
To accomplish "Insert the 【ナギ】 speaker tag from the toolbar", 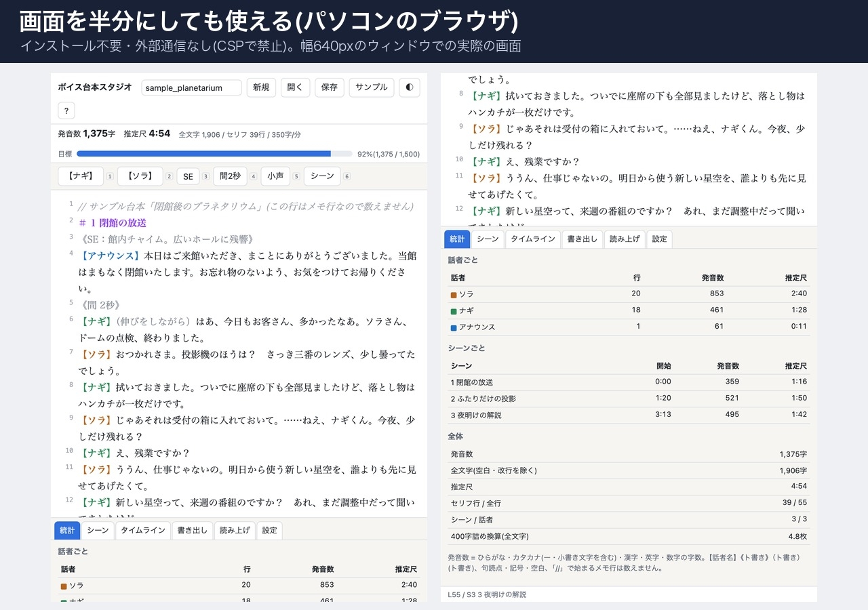I will (x=81, y=176).
